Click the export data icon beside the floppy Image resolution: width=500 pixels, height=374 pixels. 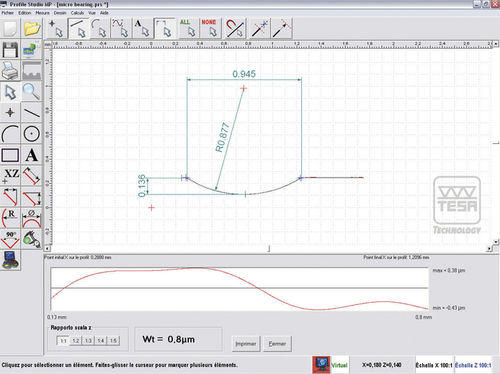[32, 50]
